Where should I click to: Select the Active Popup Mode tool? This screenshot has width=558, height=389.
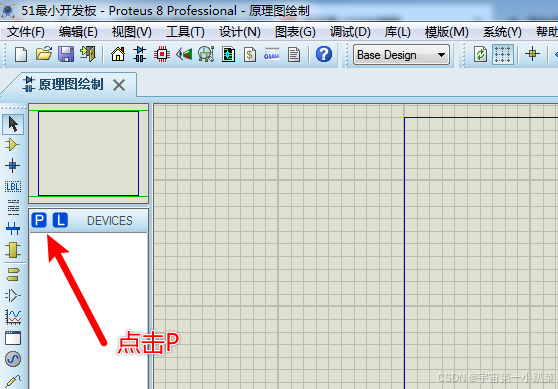click(13, 338)
